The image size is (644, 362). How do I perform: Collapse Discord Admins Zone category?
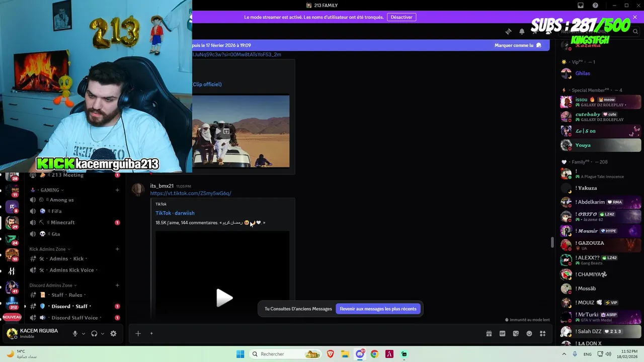coord(53,285)
